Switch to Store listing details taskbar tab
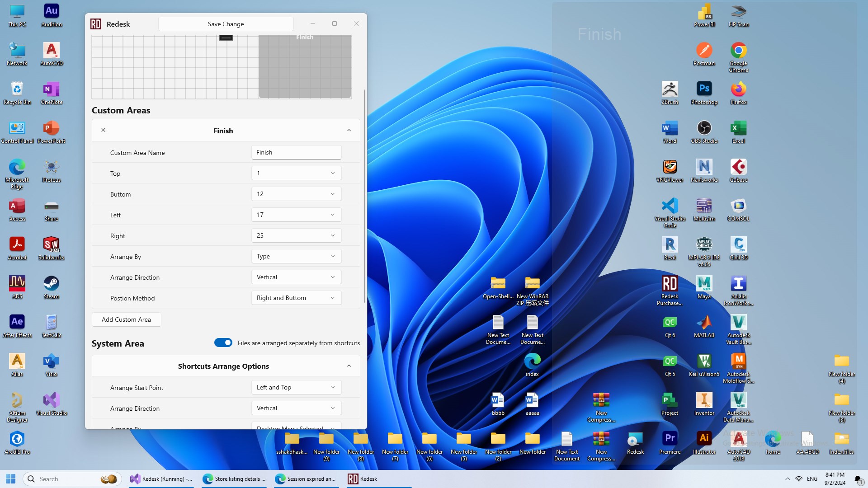The width and height of the screenshot is (868, 488). (x=234, y=479)
